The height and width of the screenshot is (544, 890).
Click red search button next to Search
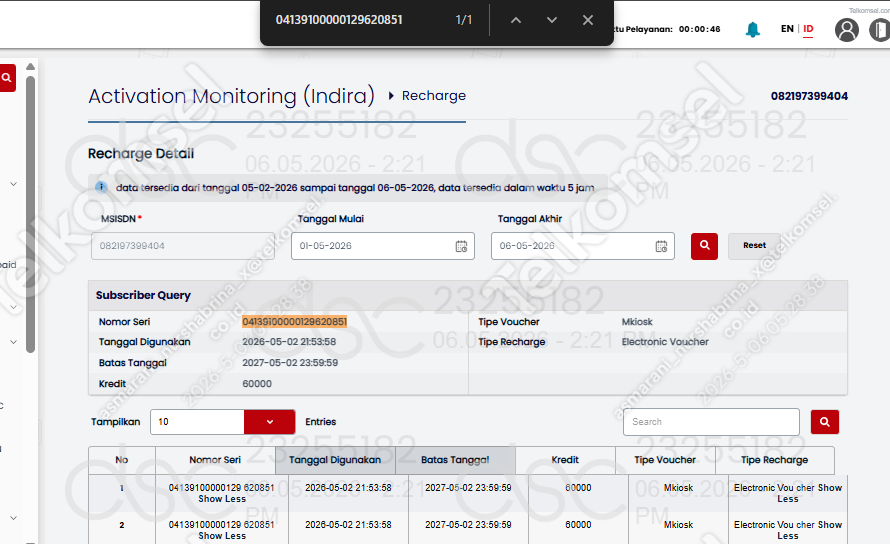[825, 422]
